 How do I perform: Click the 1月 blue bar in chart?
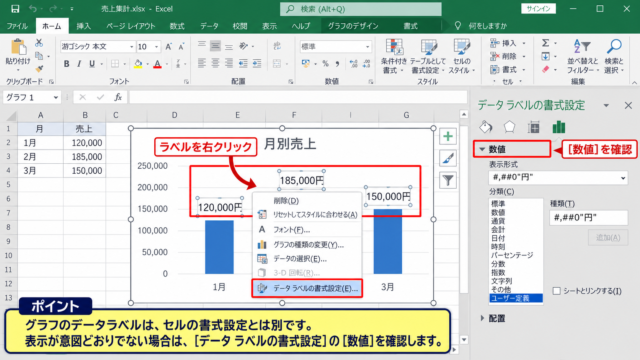(x=219, y=247)
